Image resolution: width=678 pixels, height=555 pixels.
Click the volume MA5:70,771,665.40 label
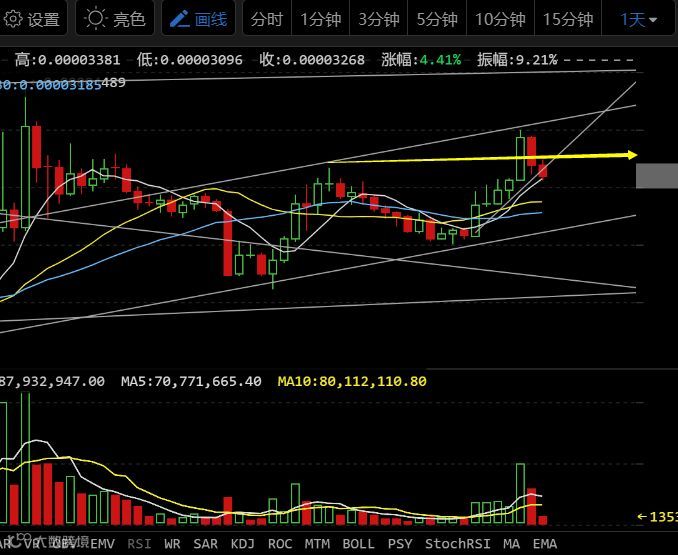pos(191,381)
